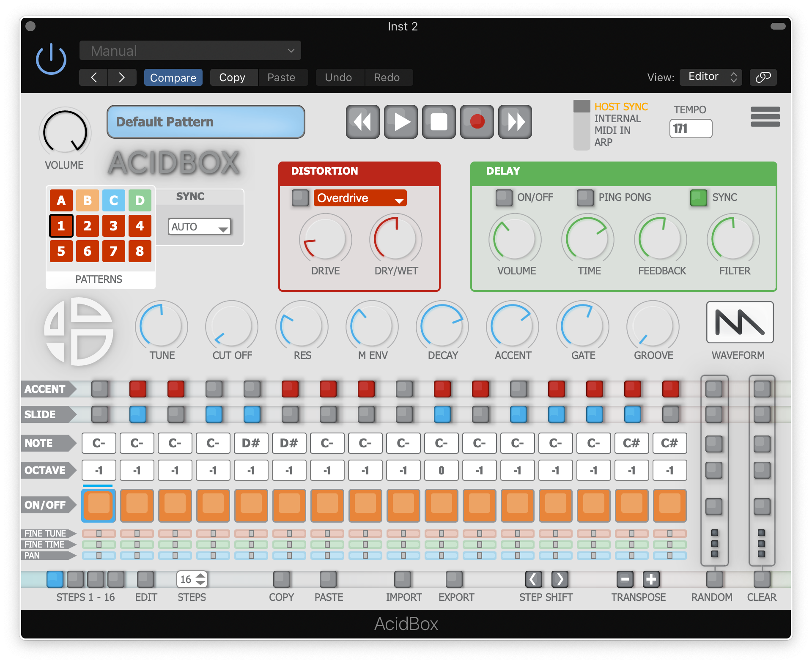Open the hamburger menu icon
Image resolution: width=812 pixels, height=663 pixels.
click(765, 117)
